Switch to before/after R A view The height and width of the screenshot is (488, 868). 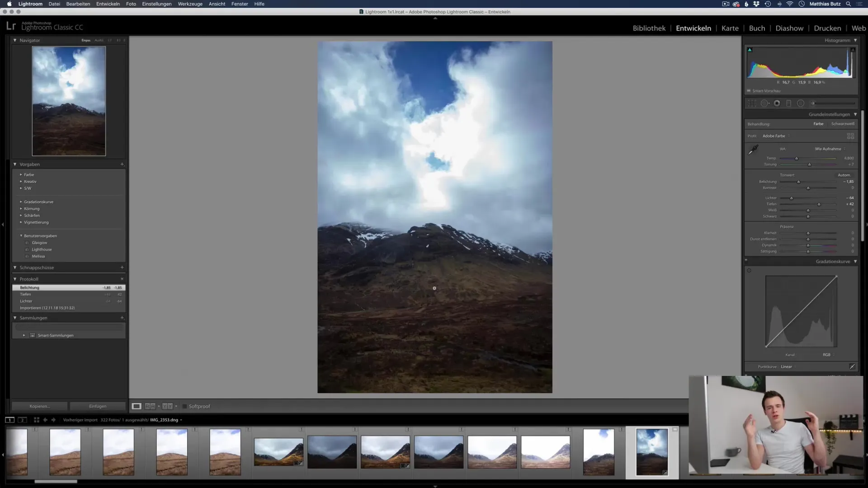(x=150, y=406)
